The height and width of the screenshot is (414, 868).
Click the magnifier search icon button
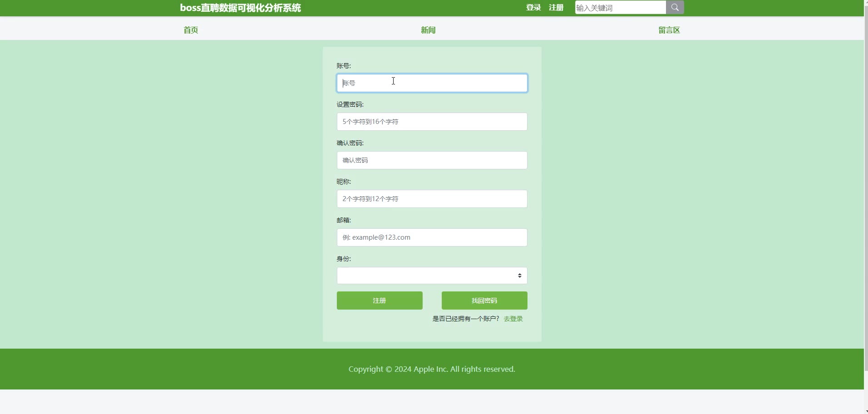click(x=675, y=7)
